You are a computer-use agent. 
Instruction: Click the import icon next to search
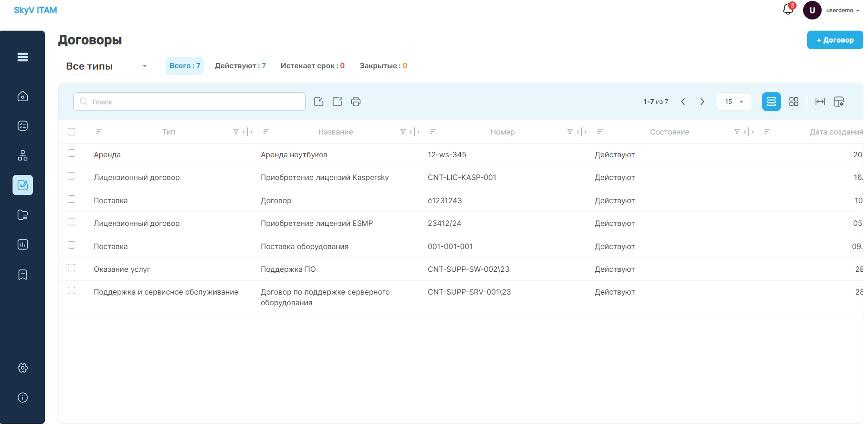click(319, 102)
